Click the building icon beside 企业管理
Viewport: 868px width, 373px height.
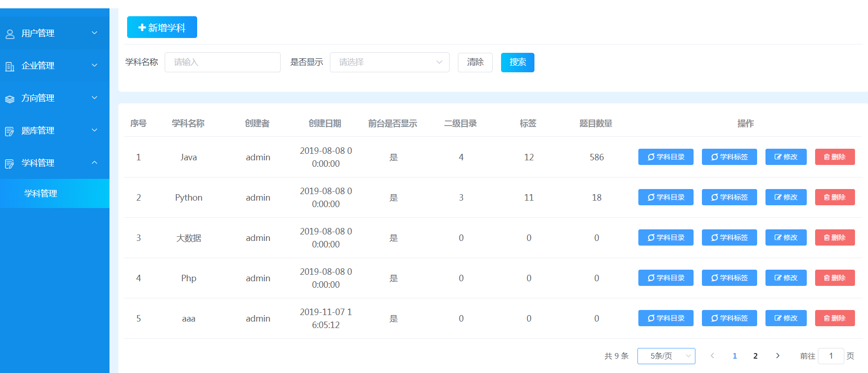click(x=10, y=66)
